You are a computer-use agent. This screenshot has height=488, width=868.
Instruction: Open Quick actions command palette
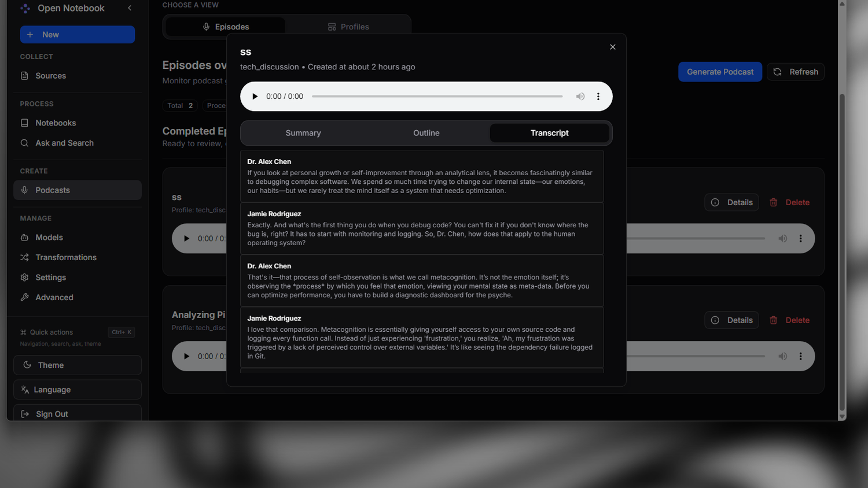click(x=78, y=332)
